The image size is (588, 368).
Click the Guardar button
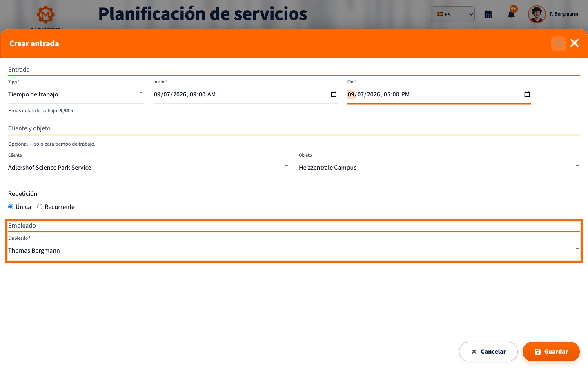coord(551,352)
